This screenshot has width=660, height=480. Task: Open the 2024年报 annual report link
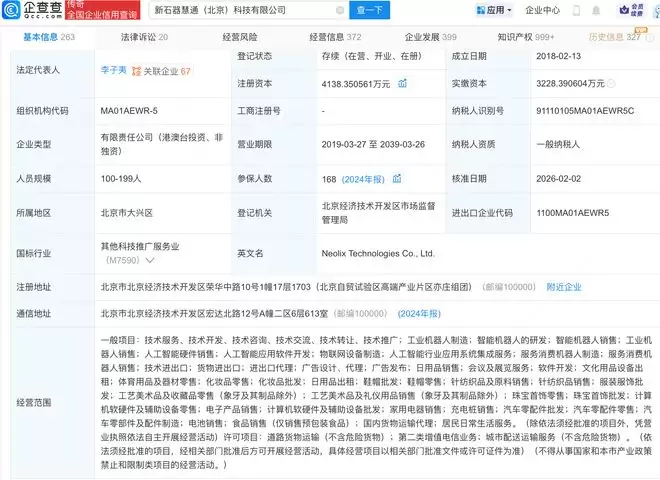[364, 179]
